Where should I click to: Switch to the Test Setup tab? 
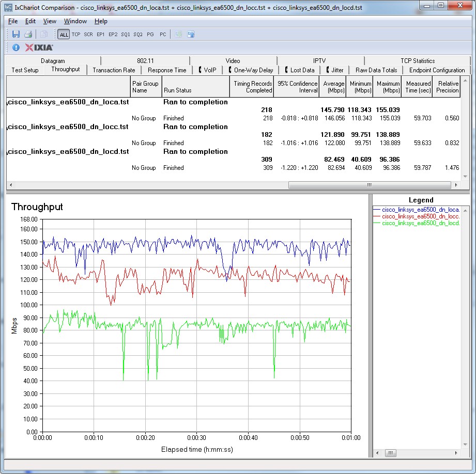coord(25,70)
